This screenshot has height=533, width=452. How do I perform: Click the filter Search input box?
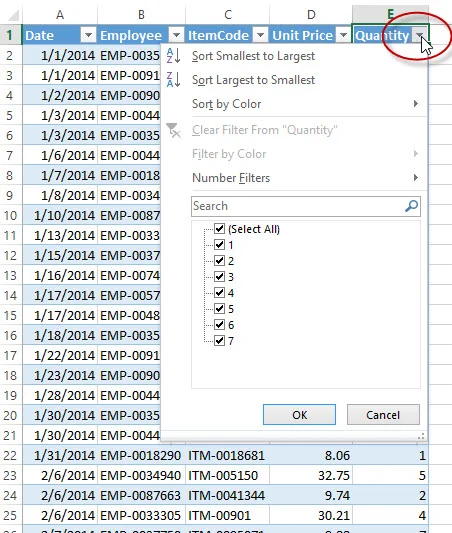point(306,206)
